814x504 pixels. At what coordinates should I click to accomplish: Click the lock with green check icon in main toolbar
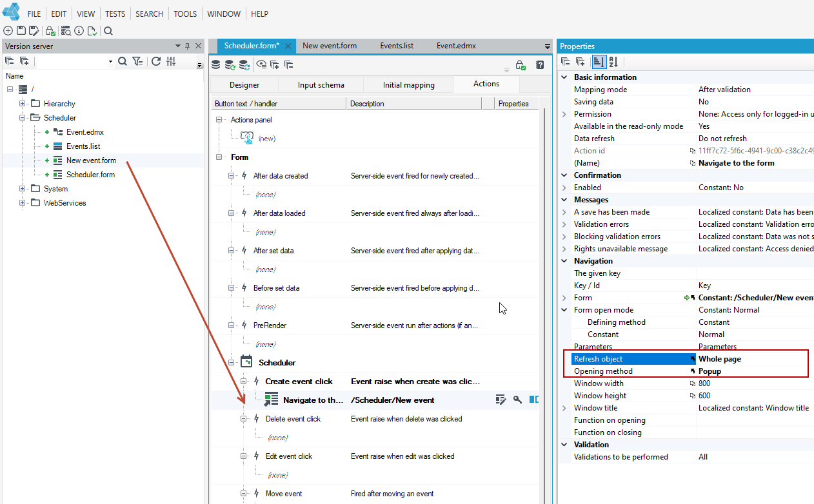pyautogui.click(x=50, y=30)
